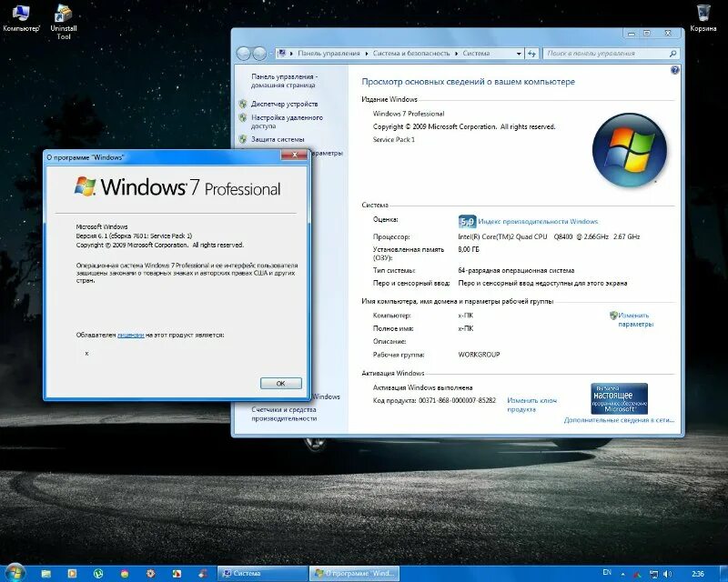Open Дополнительные сведения в сети link

click(x=619, y=420)
